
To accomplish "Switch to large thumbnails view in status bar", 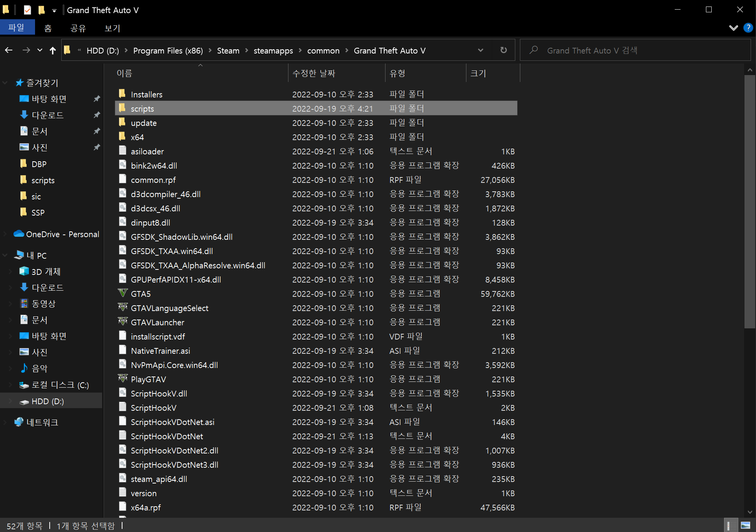I will coord(746,525).
